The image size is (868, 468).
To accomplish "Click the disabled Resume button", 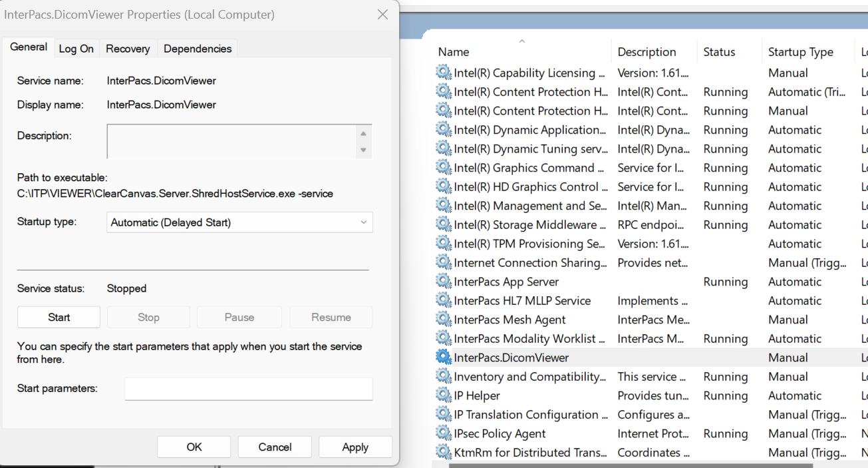I will tap(331, 318).
